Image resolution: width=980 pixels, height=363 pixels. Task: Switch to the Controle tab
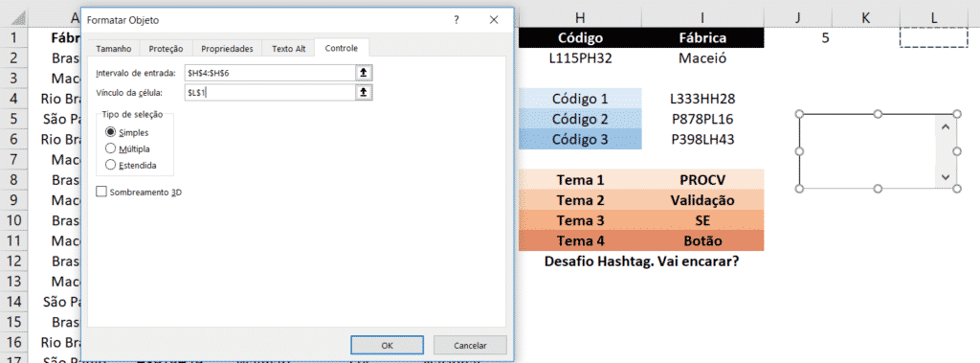coord(342,48)
